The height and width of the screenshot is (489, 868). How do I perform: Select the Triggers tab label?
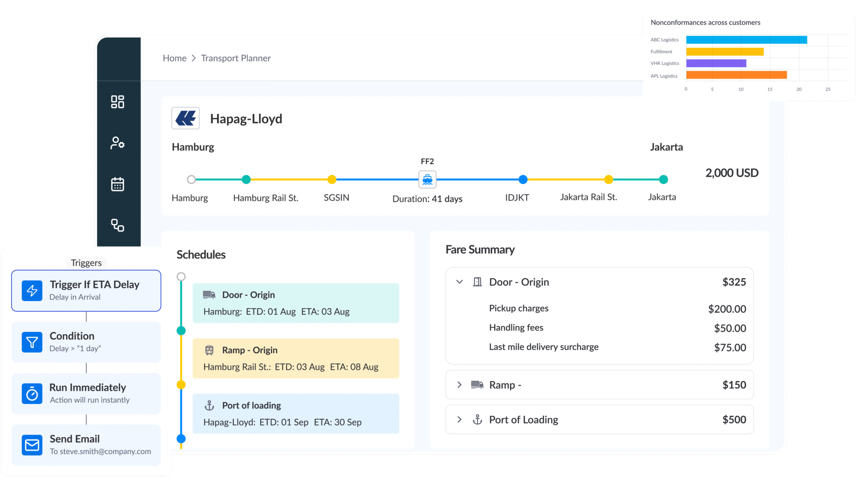click(x=86, y=263)
